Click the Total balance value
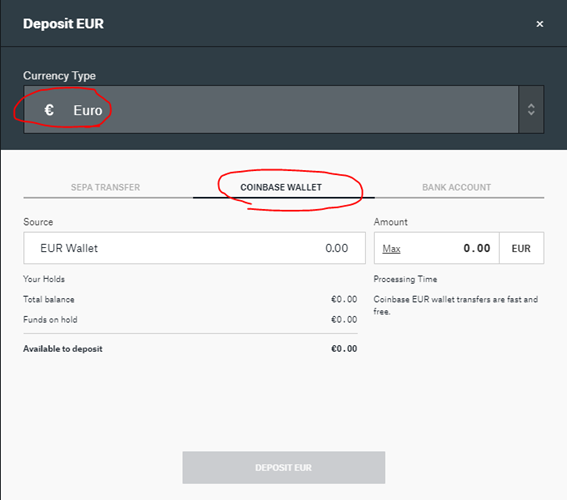 tap(344, 299)
